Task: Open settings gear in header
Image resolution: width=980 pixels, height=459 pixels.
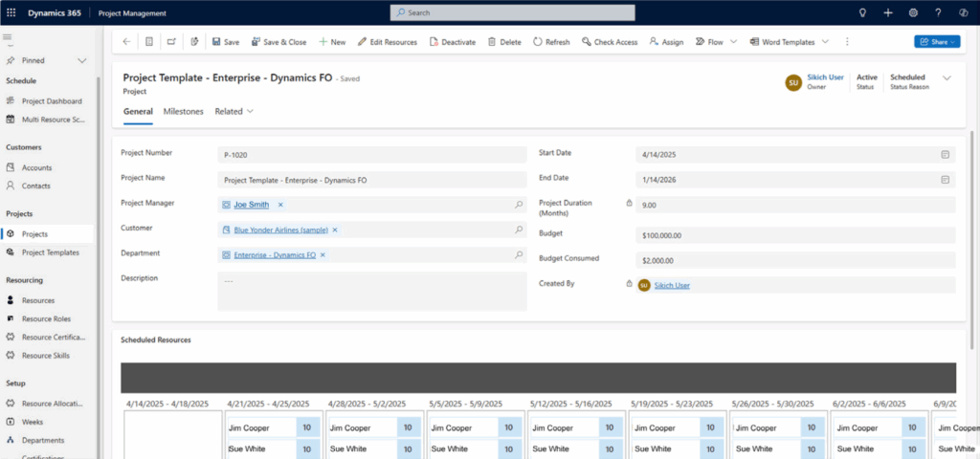Action: [913, 12]
